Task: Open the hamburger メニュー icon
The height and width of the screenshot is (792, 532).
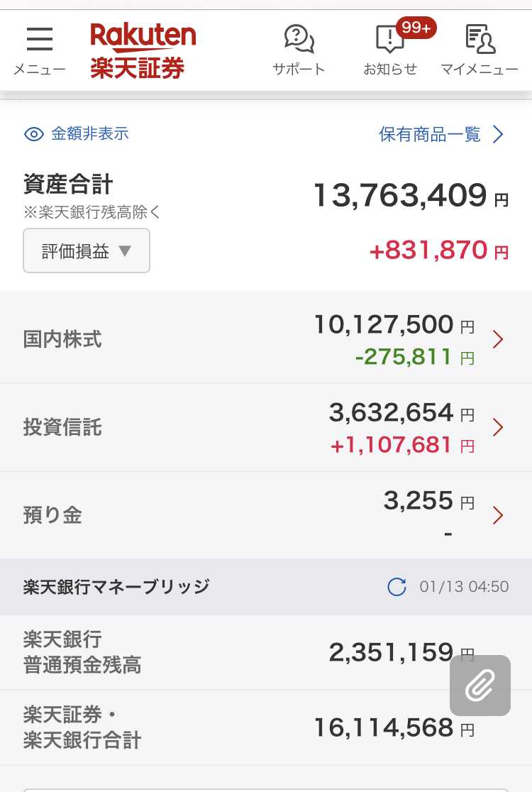Action: (x=40, y=40)
